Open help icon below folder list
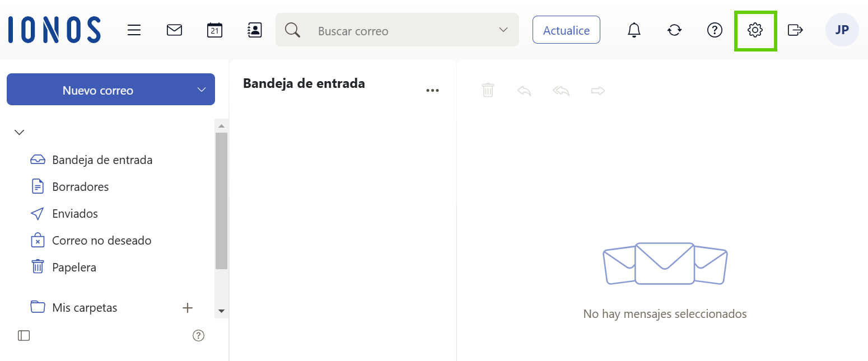This screenshot has height=361, width=868. [198, 335]
